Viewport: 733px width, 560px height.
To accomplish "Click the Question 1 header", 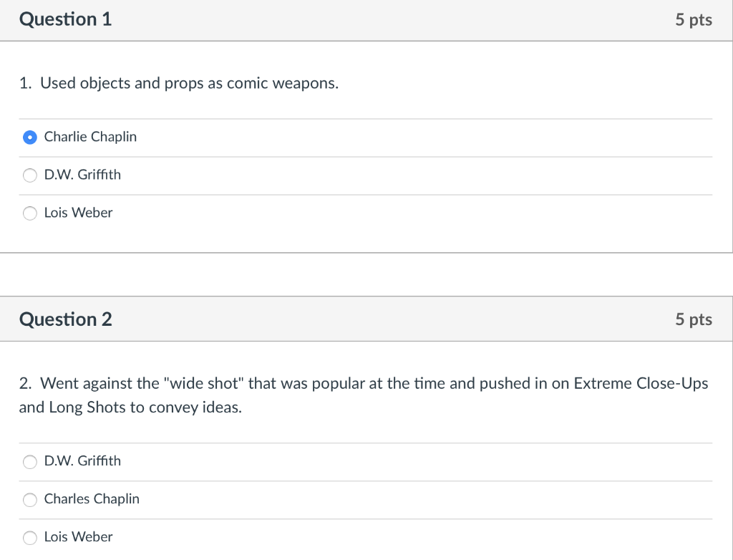I will pyautogui.click(x=65, y=19).
